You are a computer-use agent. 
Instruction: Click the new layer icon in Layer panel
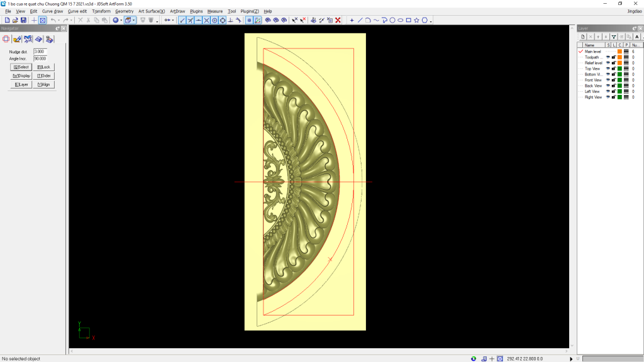[x=583, y=37]
